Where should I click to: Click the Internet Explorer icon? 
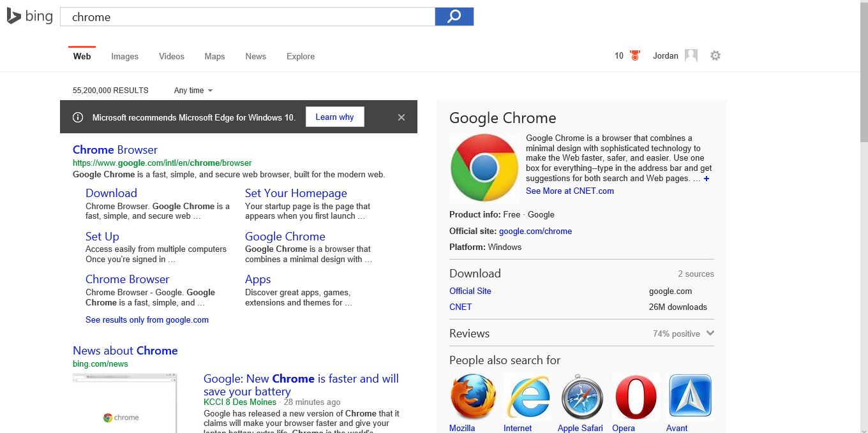(x=528, y=397)
